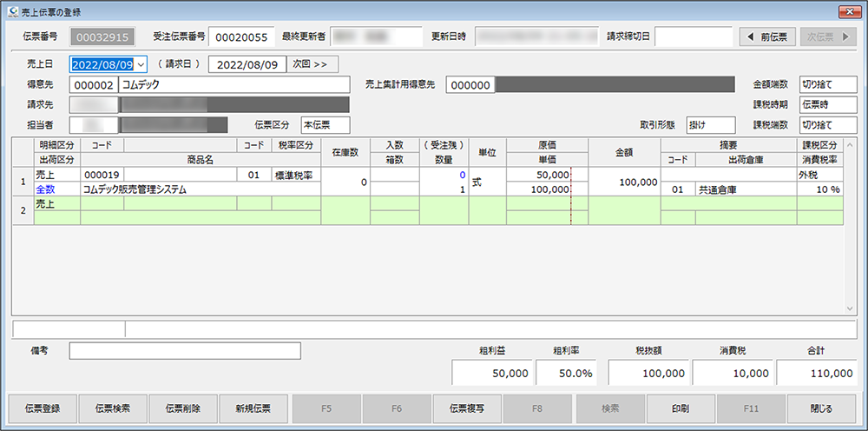This screenshot has width=868, height=431.
Task: Click the 明細区分 column header
Action: tap(57, 145)
